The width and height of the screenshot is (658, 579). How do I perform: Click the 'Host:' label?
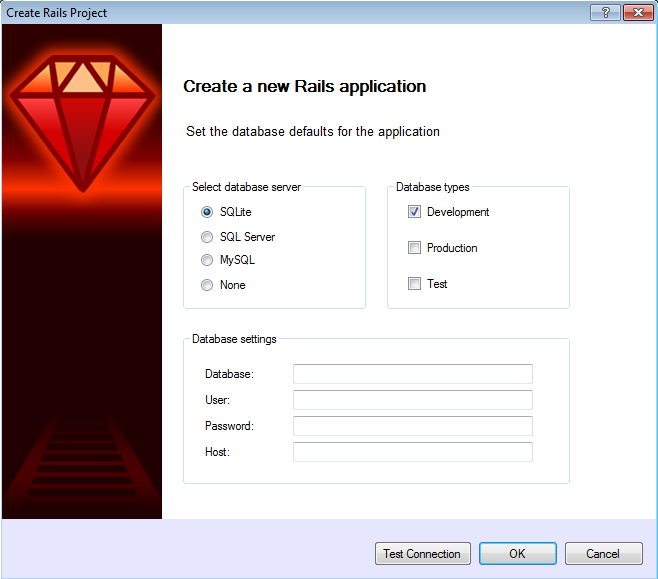click(217, 452)
